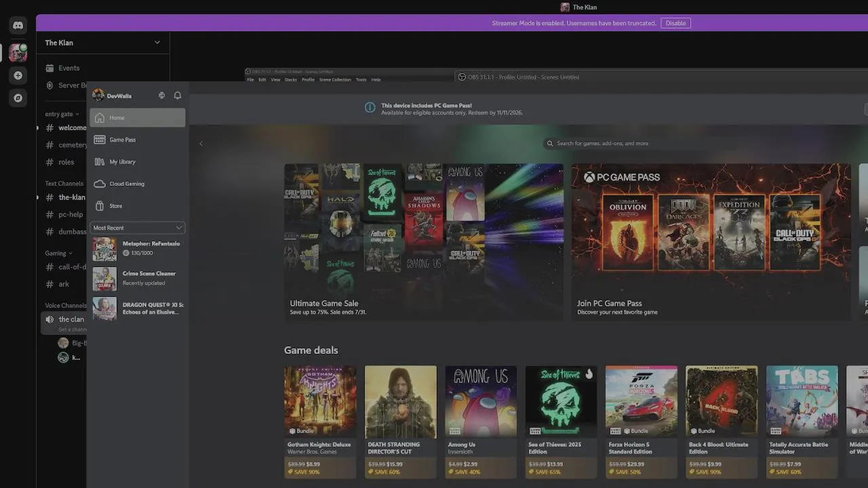868x488 pixels.
Task: Open Cloud Gaming in the Xbox sidebar
Action: pyautogui.click(x=138, y=184)
